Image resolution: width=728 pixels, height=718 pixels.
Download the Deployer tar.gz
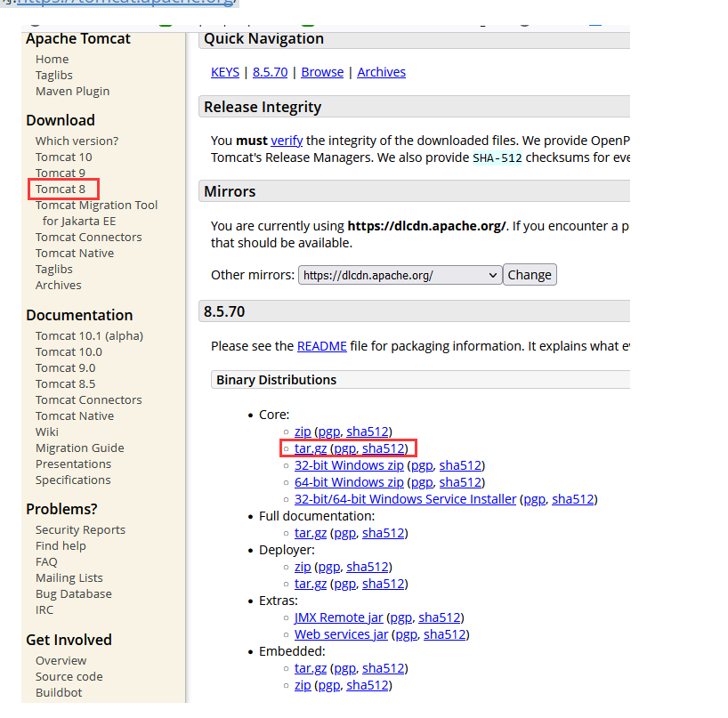310,584
